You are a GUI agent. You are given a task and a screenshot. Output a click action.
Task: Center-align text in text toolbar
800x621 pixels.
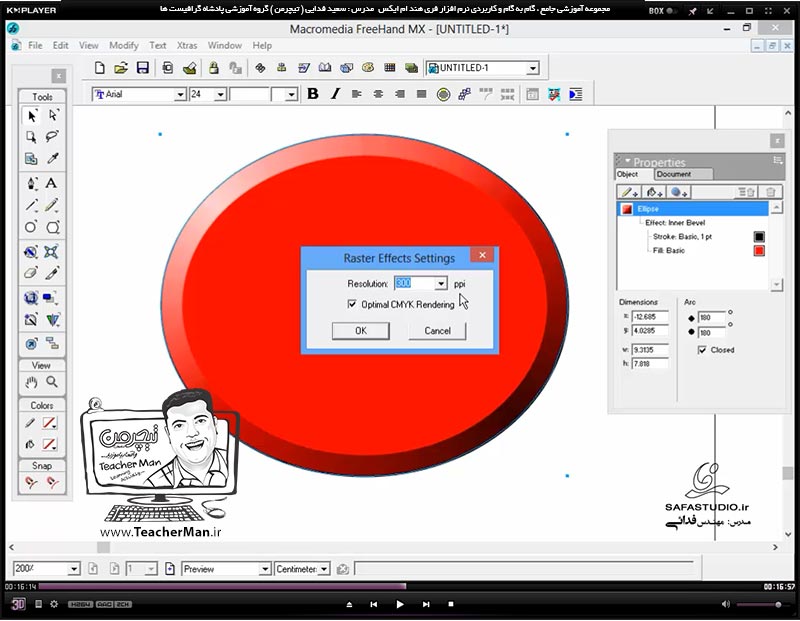click(378, 94)
